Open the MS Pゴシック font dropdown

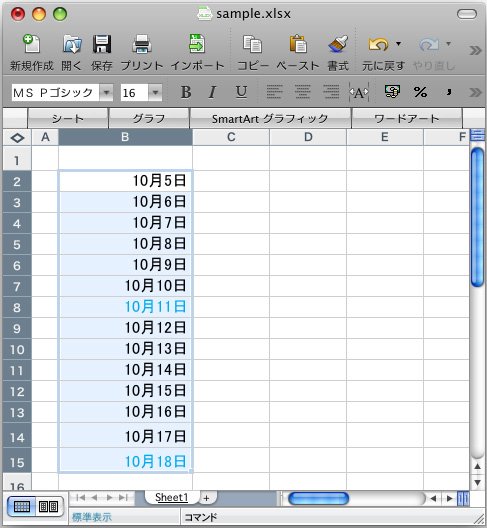tap(106, 92)
